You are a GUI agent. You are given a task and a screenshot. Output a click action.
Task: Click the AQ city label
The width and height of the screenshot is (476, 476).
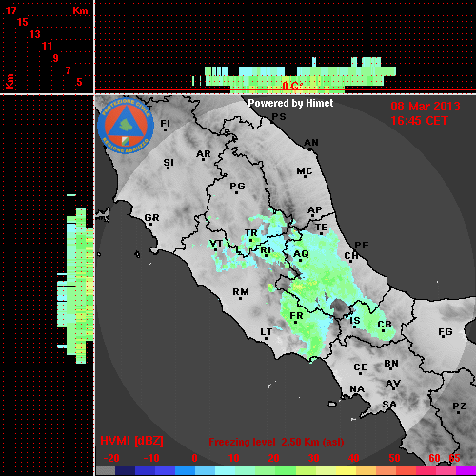(x=301, y=254)
